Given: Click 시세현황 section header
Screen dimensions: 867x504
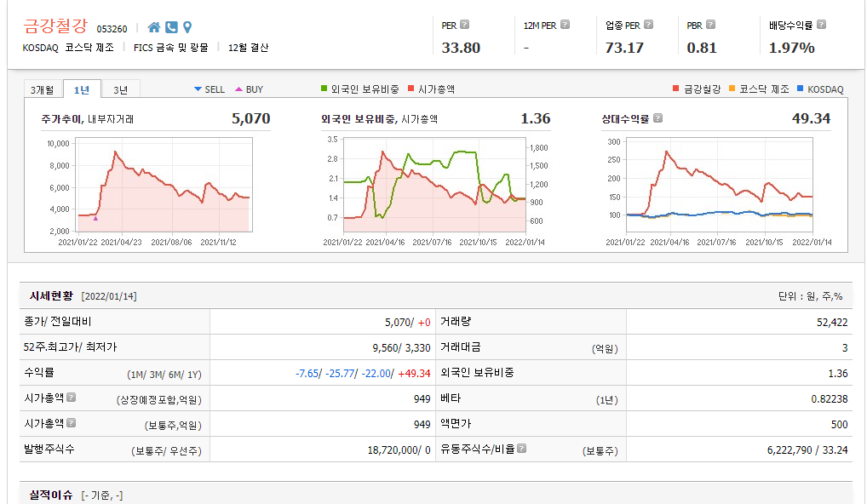Looking at the screenshot, I should (51, 295).
